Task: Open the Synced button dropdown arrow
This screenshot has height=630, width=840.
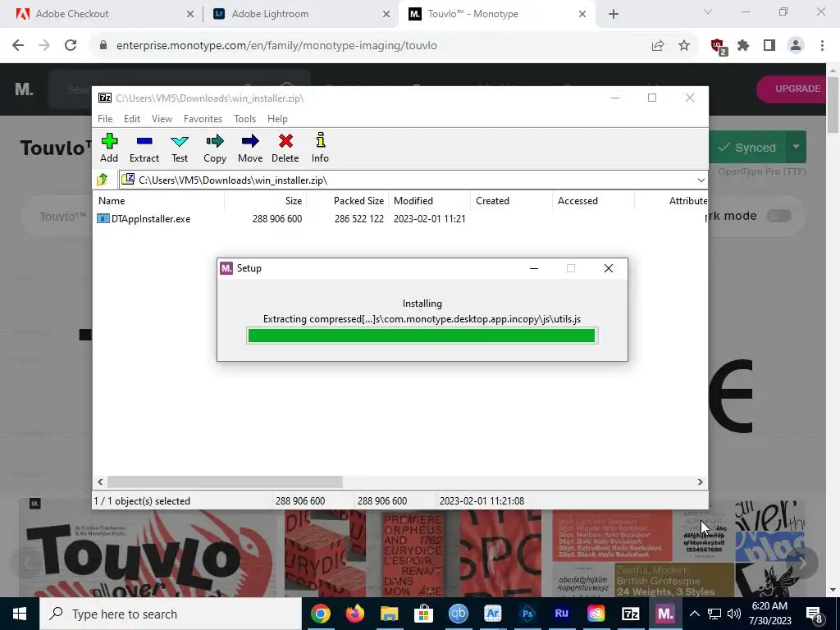Action: [796, 147]
